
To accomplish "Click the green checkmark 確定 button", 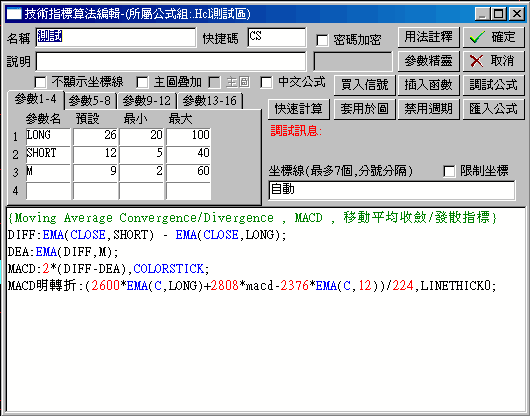I will point(493,37).
